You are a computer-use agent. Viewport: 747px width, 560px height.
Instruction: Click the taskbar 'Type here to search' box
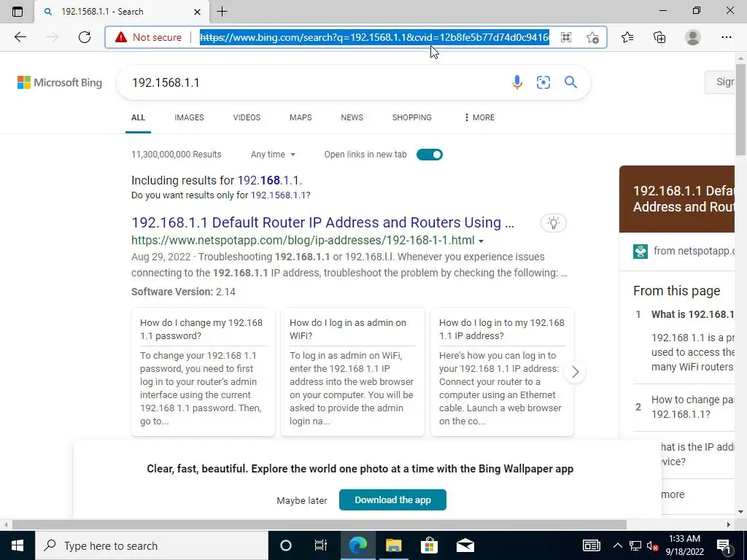(152, 545)
